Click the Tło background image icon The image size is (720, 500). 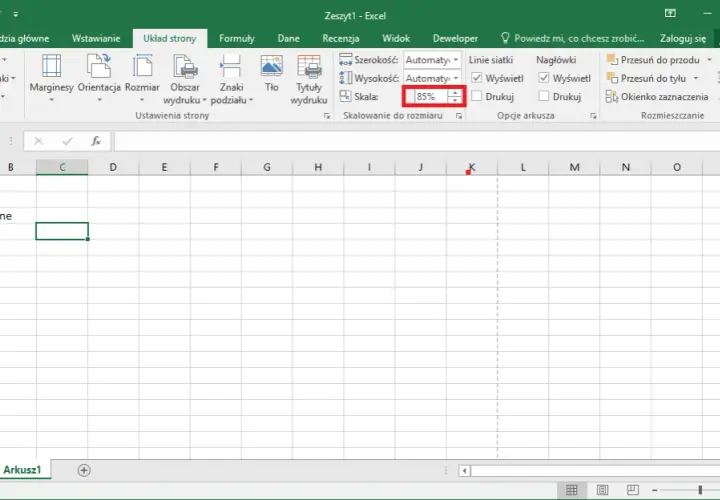coord(271,66)
